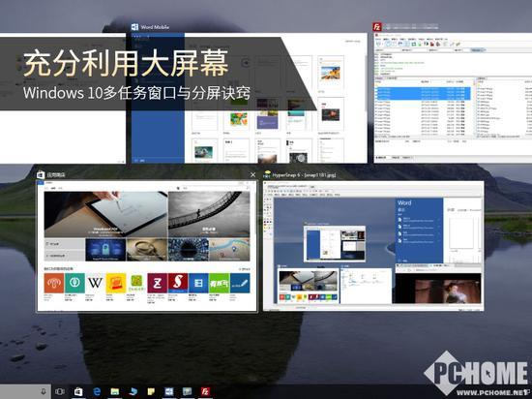Click the tablet stylus banner in Store
This screenshot has width=532, height=399.
(105, 214)
